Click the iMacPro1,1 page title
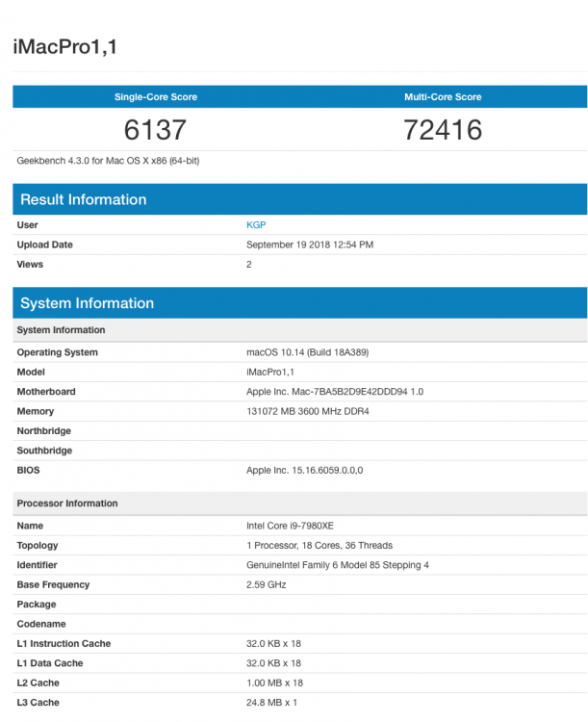Screen dimensions: 588x722 tap(64, 46)
